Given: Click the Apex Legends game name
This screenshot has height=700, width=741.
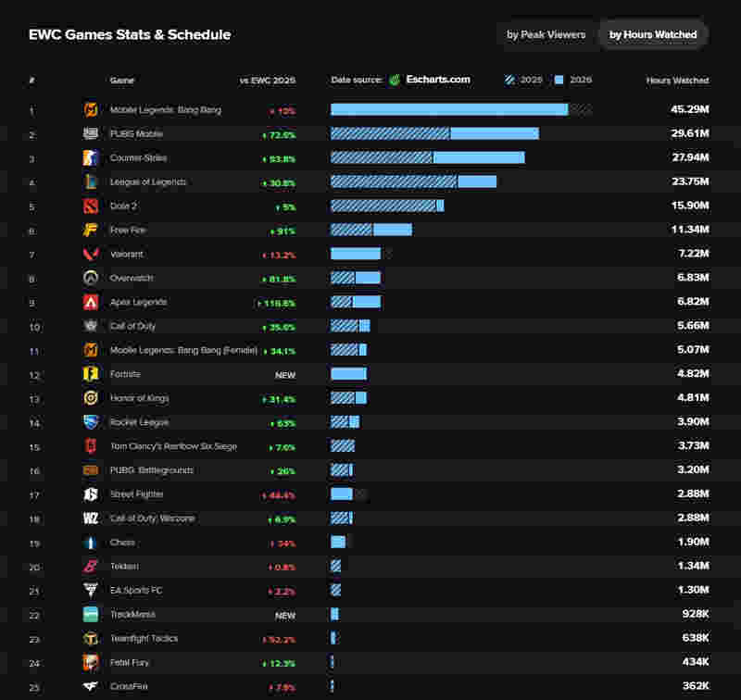Looking at the screenshot, I should (138, 302).
